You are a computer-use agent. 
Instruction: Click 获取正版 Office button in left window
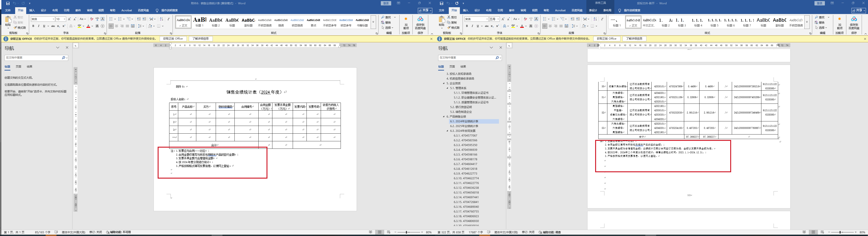coord(173,39)
